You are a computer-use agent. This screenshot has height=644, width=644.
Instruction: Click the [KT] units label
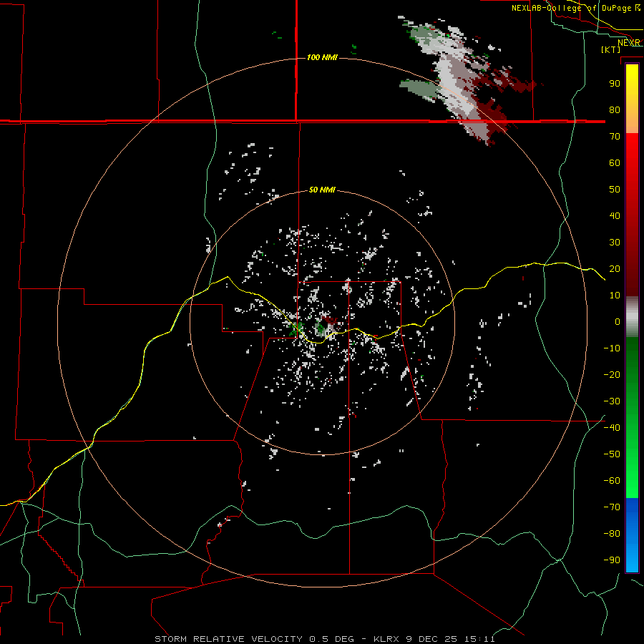(610, 49)
